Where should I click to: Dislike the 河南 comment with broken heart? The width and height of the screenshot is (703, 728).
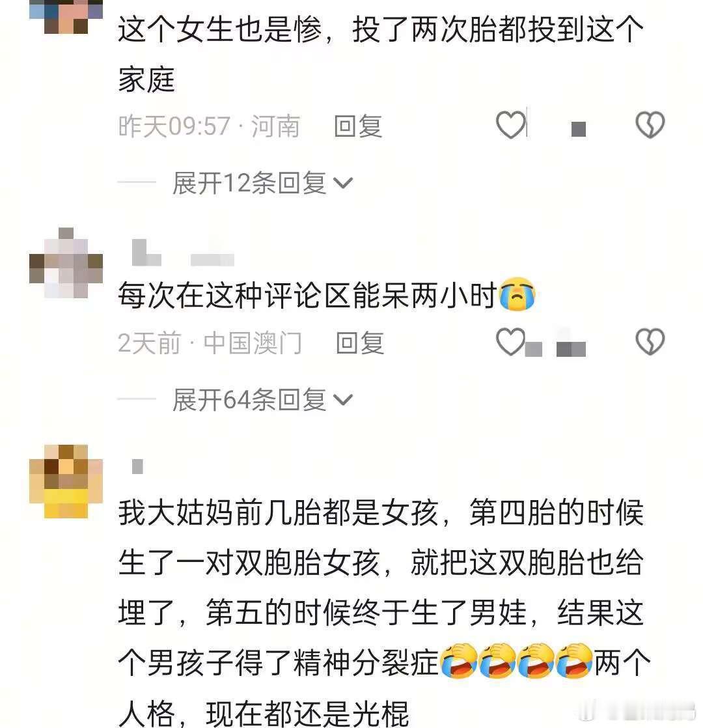pyautogui.click(x=650, y=124)
